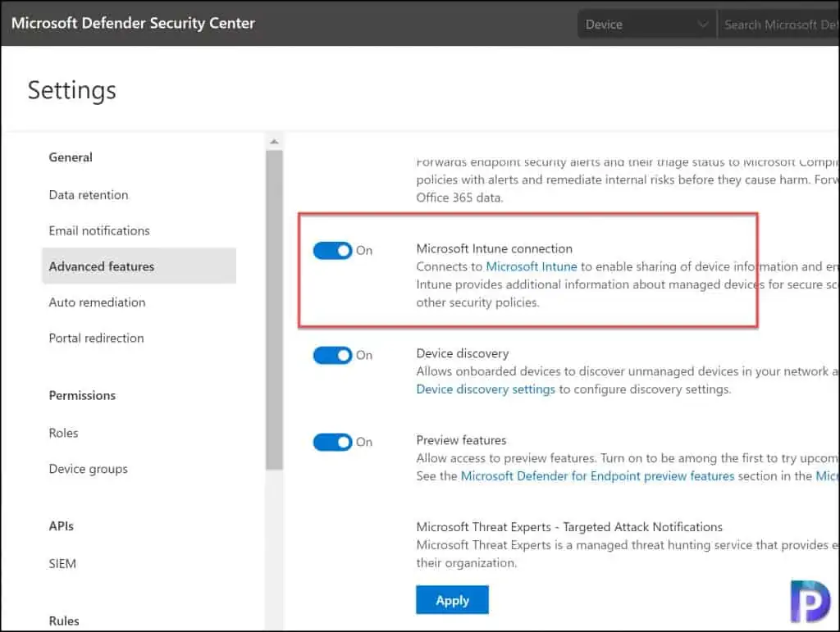Click the Apply button
The image size is (840, 632).
pyautogui.click(x=452, y=600)
